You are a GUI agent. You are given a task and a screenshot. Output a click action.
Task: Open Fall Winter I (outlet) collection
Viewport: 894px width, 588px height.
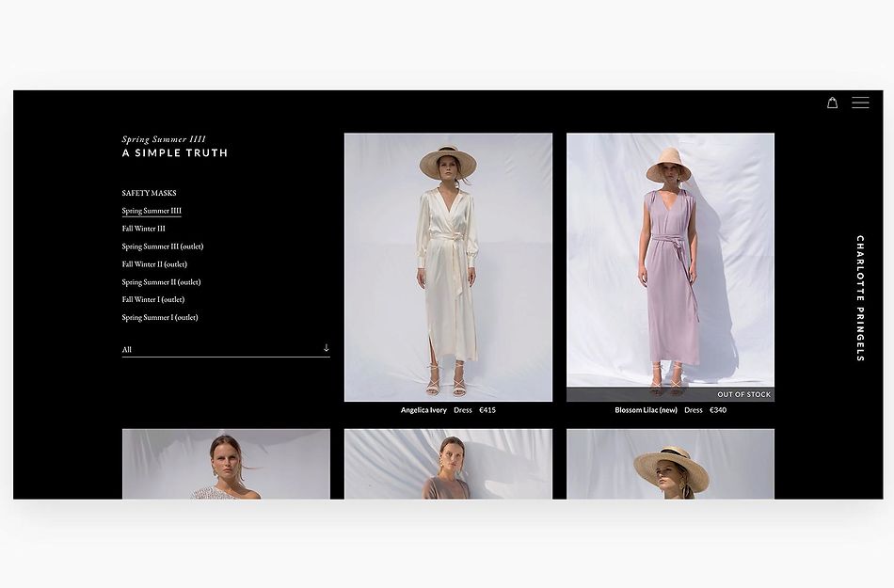[152, 300]
